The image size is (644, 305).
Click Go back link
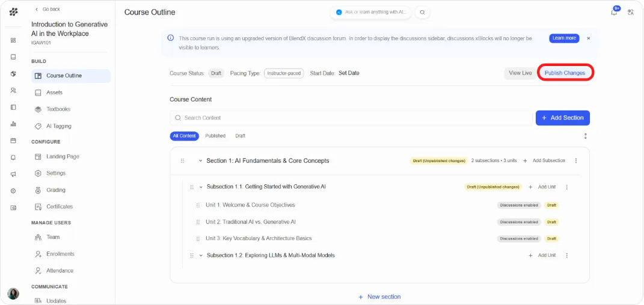tap(48, 9)
